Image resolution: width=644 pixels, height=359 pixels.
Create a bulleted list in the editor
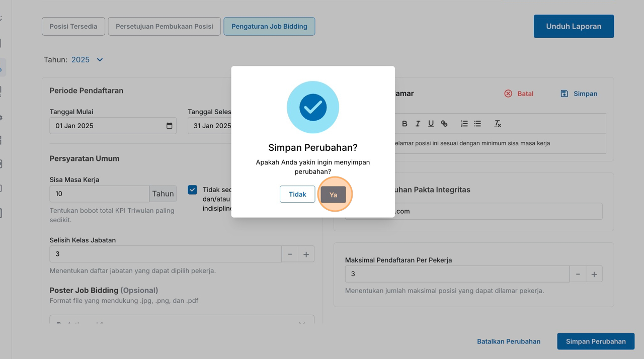[x=477, y=124]
